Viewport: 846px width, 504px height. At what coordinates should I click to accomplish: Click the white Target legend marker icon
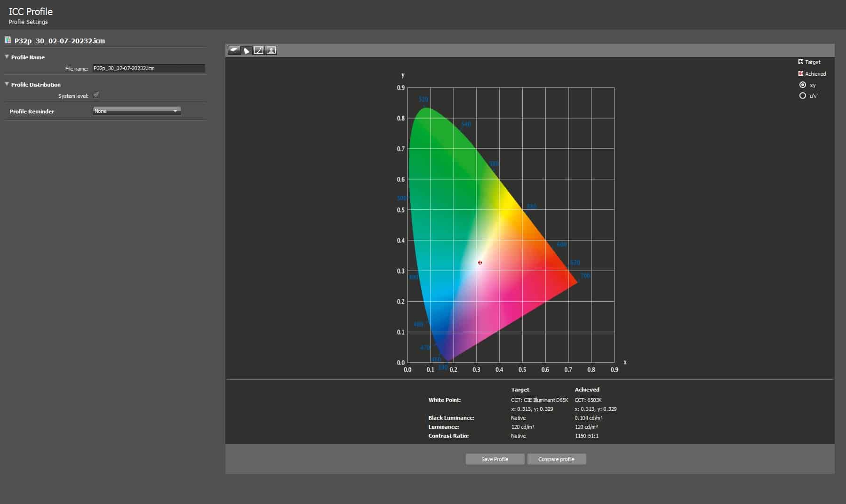pyautogui.click(x=801, y=62)
